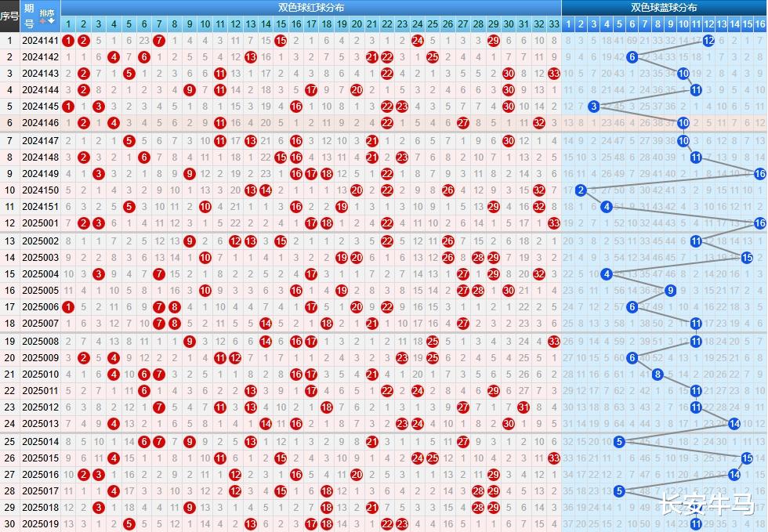This screenshot has height=532, width=768.
Task: Open period 2024141 row
Action: click(383, 41)
